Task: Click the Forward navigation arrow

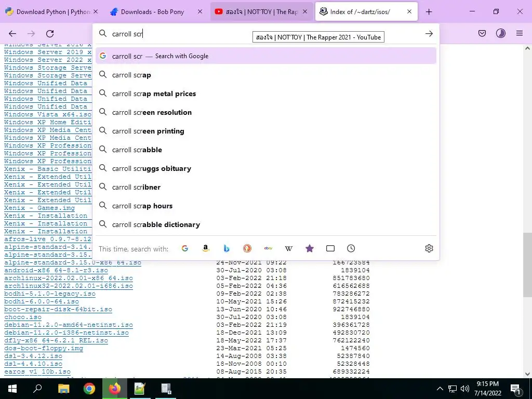Action: tap(31, 33)
